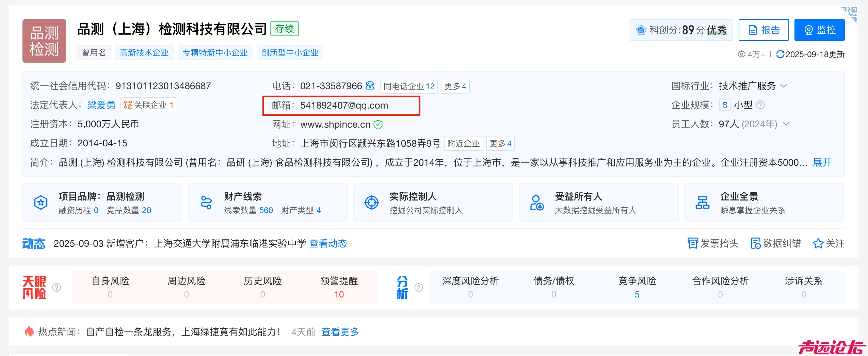
Task: Open the hot news headline 自产自检一条龙服务
Action: coord(183,332)
